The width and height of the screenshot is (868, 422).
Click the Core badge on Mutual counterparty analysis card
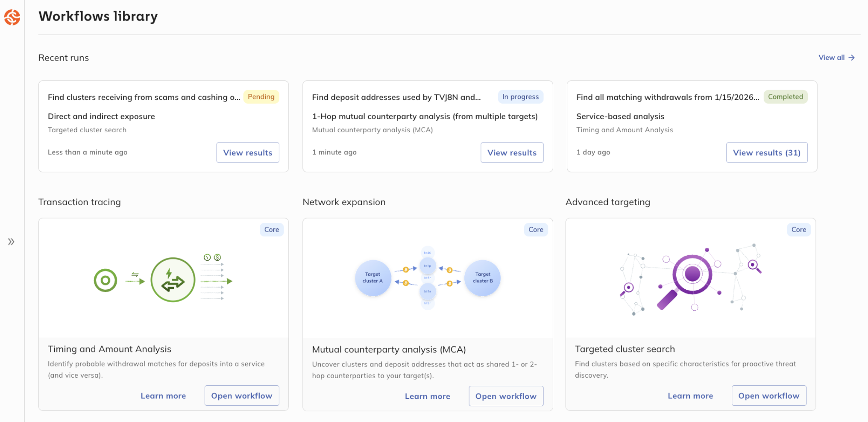point(536,229)
